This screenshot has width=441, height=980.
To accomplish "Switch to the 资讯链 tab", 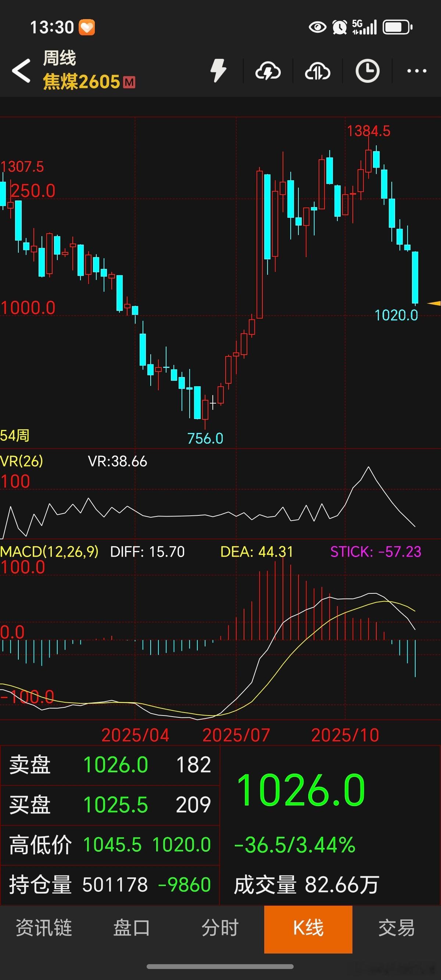I will coord(44,927).
